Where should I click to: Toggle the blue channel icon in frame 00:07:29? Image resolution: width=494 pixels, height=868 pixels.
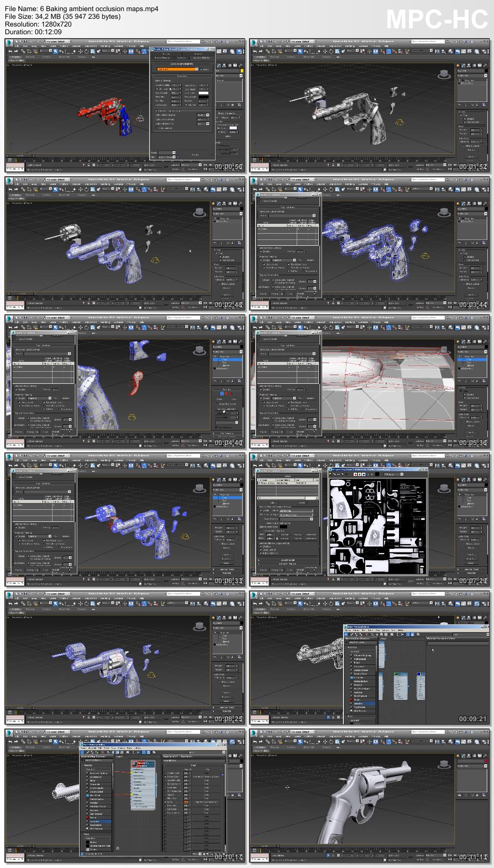(x=365, y=475)
